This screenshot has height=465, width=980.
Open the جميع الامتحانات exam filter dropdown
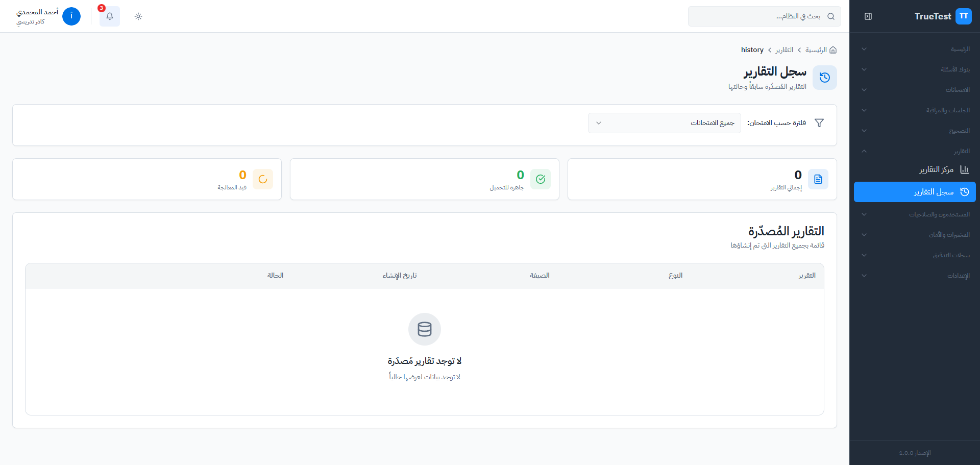click(664, 123)
